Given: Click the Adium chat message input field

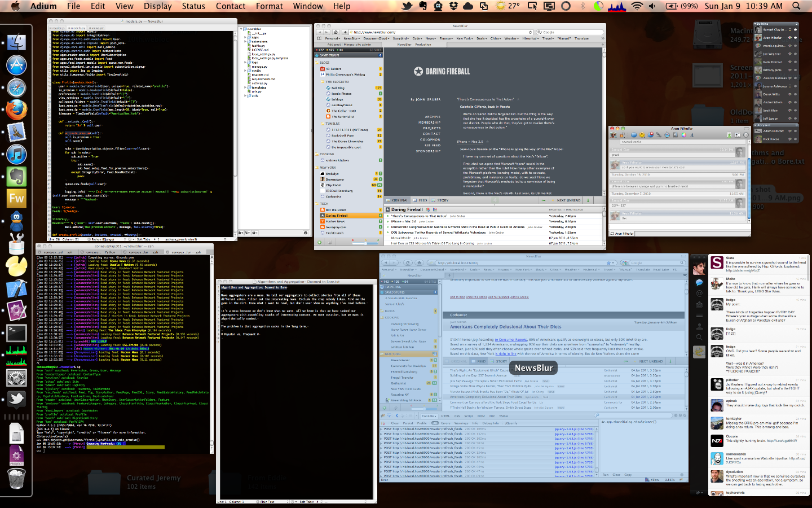Looking at the screenshot, I should (x=679, y=227).
